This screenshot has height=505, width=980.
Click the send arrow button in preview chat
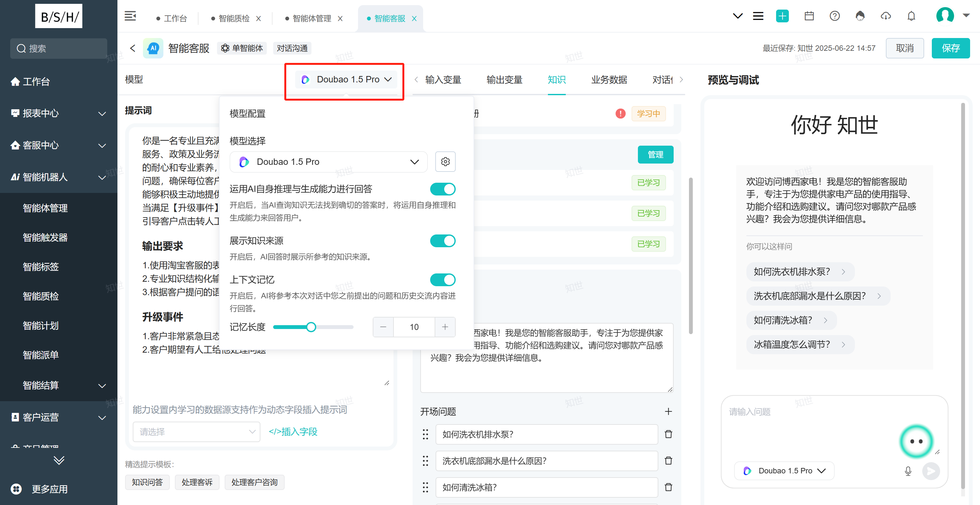931,471
